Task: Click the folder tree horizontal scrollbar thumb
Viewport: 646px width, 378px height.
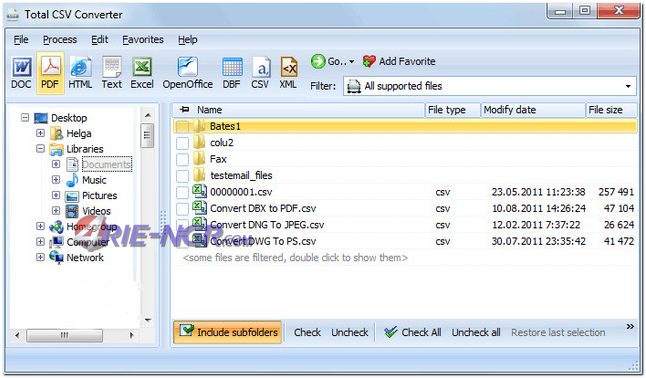Action: click(64, 335)
